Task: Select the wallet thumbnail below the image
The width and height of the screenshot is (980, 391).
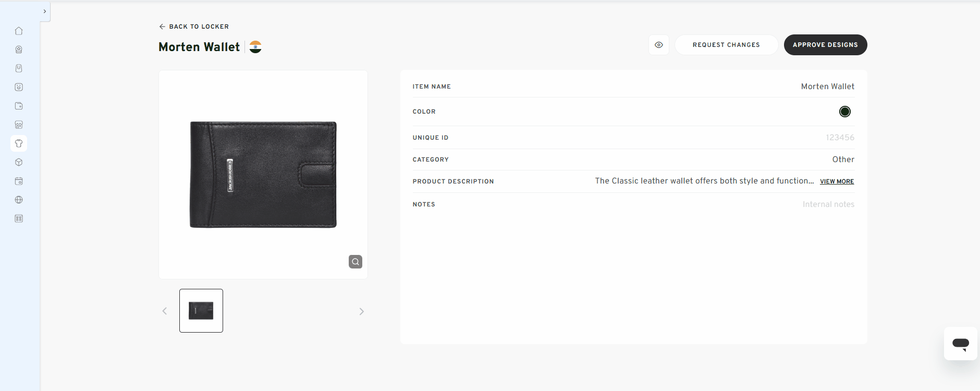Action: tap(201, 311)
